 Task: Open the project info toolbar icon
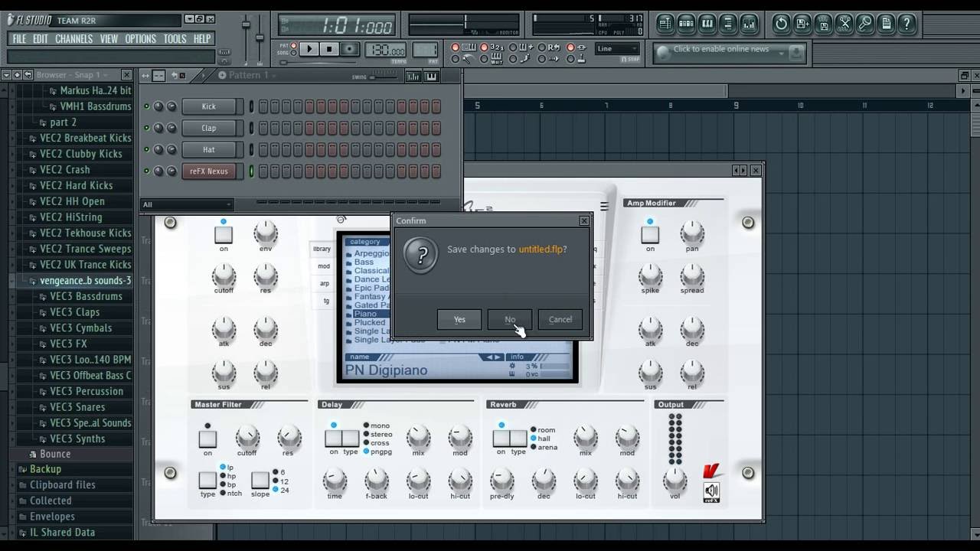click(886, 24)
